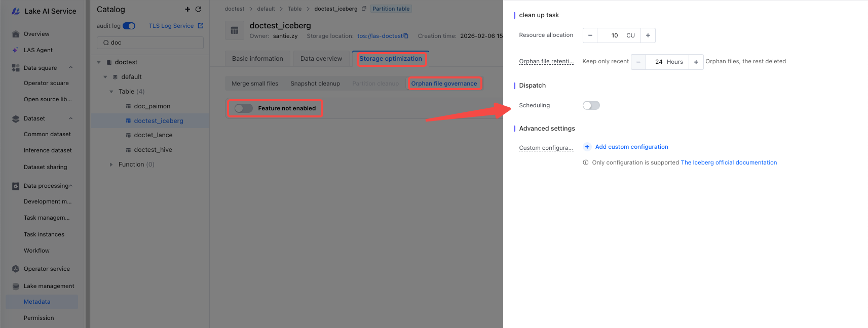Viewport: 868px width, 328px height.
Task: Switch to Merge small files sub-tab
Action: [x=255, y=84]
